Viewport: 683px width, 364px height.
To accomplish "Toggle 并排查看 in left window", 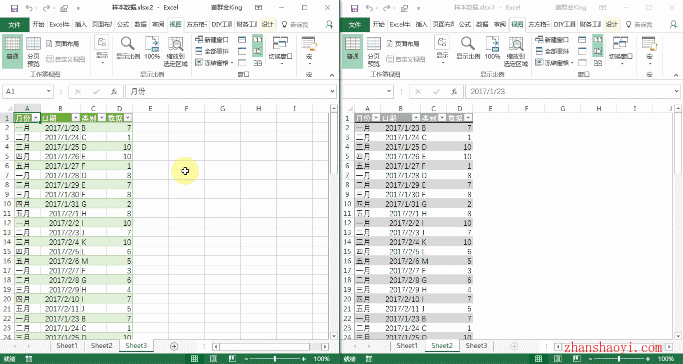I will pos(257,40).
